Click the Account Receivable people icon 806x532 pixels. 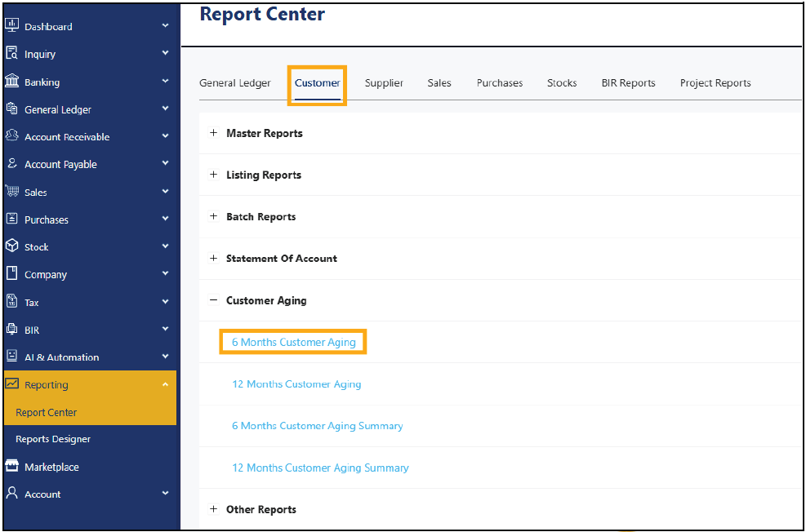(11, 136)
